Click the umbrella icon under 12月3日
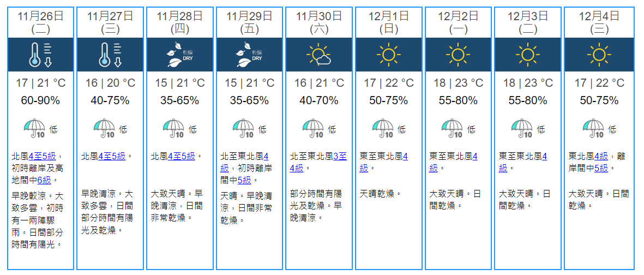 click(x=522, y=129)
